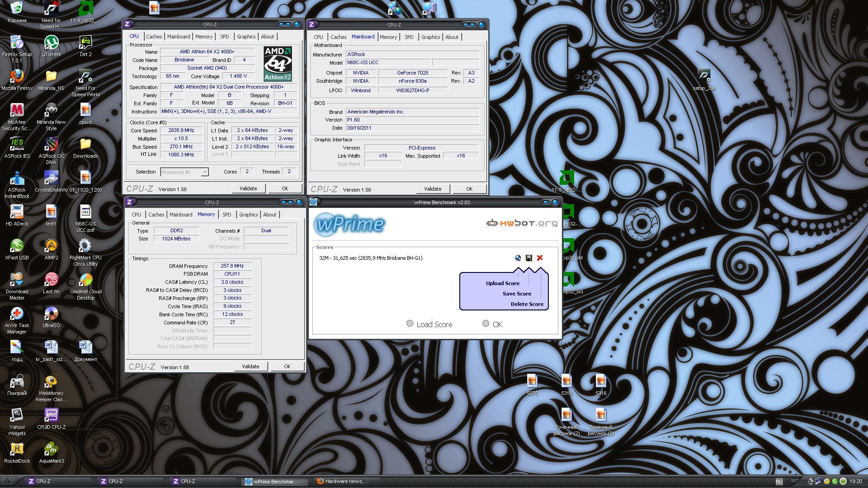This screenshot has height=488, width=868.
Task: Open SPD tab in CPU-Z CPU window
Action: pos(225,37)
